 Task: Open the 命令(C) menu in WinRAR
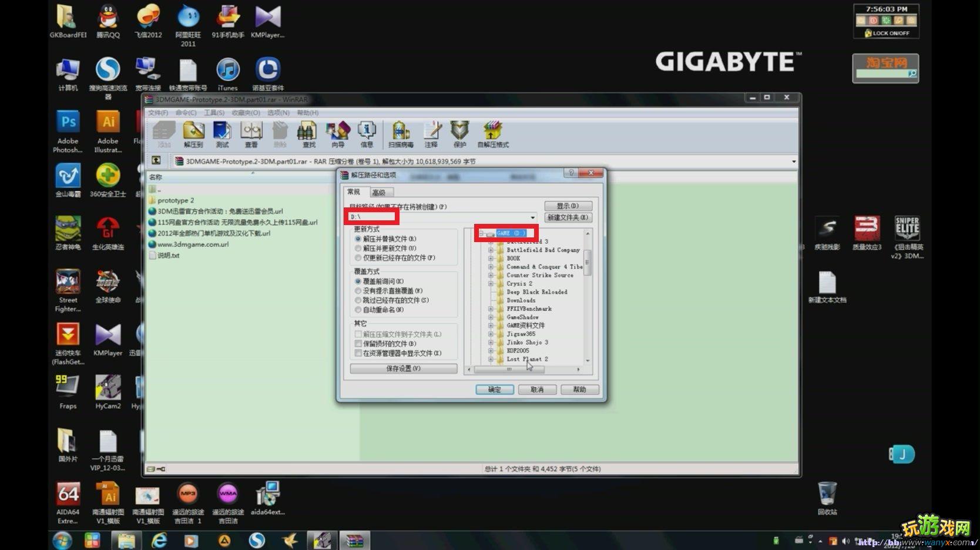click(x=186, y=112)
